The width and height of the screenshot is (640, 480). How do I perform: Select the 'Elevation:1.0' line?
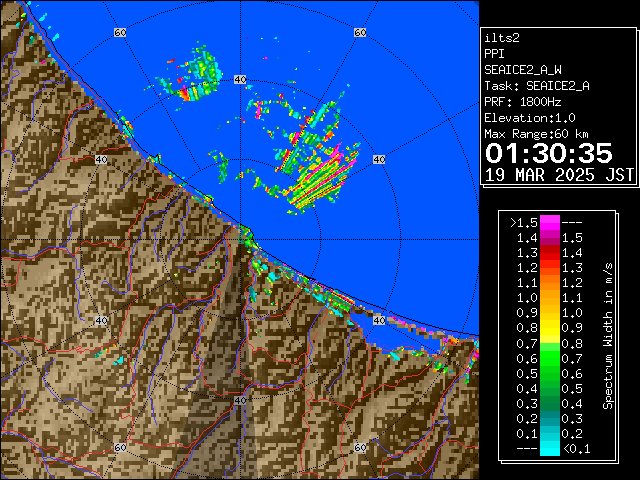click(530, 118)
